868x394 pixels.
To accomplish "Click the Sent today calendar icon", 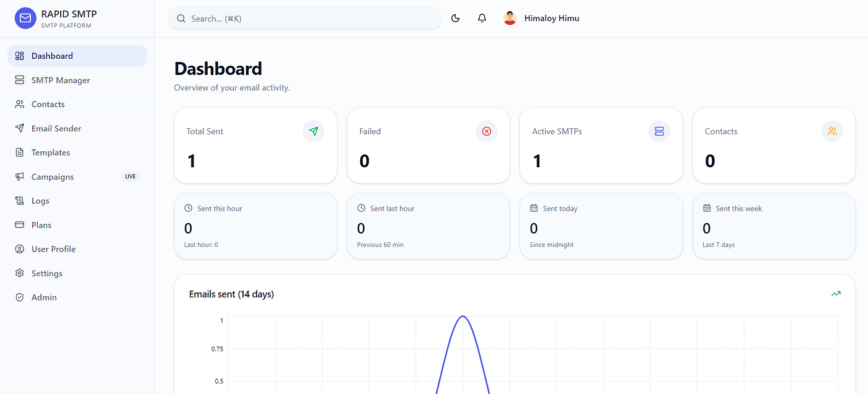I will (534, 208).
